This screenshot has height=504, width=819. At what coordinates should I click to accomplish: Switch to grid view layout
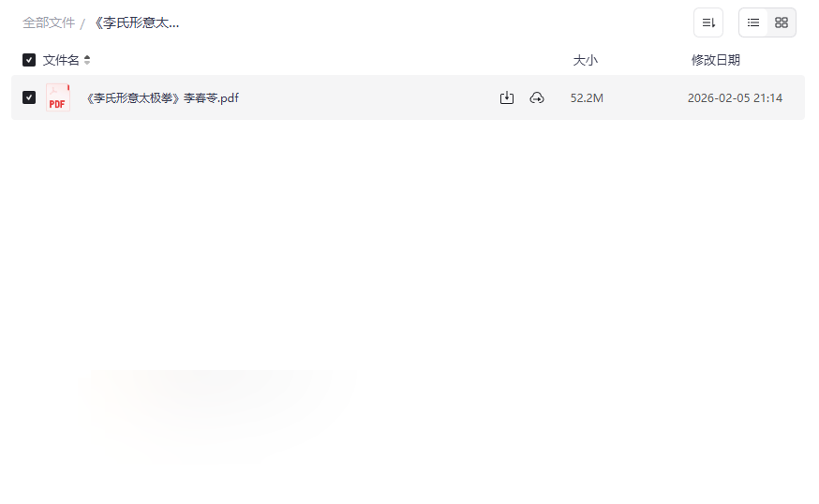tap(782, 22)
